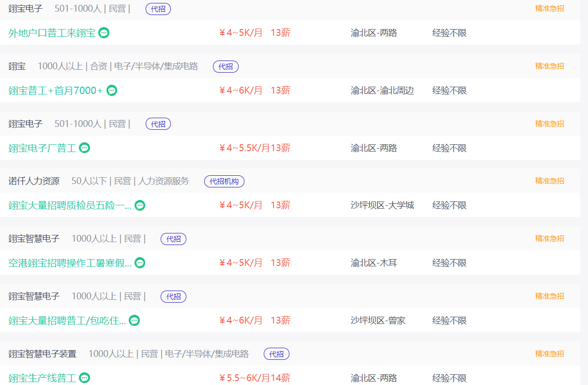Open the 翊宝电子厂普工 job posting
Image resolution: width=588 pixels, height=385 pixels.
tap(42, 148)
